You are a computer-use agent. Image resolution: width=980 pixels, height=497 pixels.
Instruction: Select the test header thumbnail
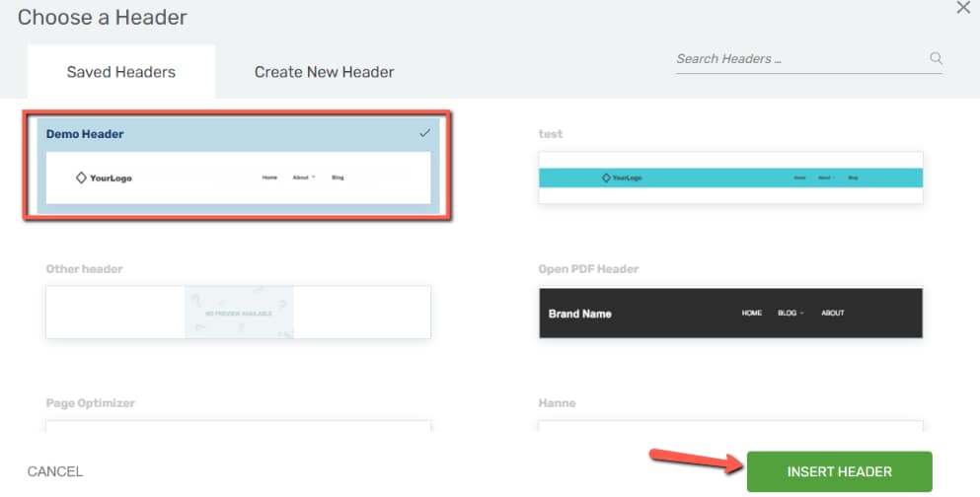(730, 177)
